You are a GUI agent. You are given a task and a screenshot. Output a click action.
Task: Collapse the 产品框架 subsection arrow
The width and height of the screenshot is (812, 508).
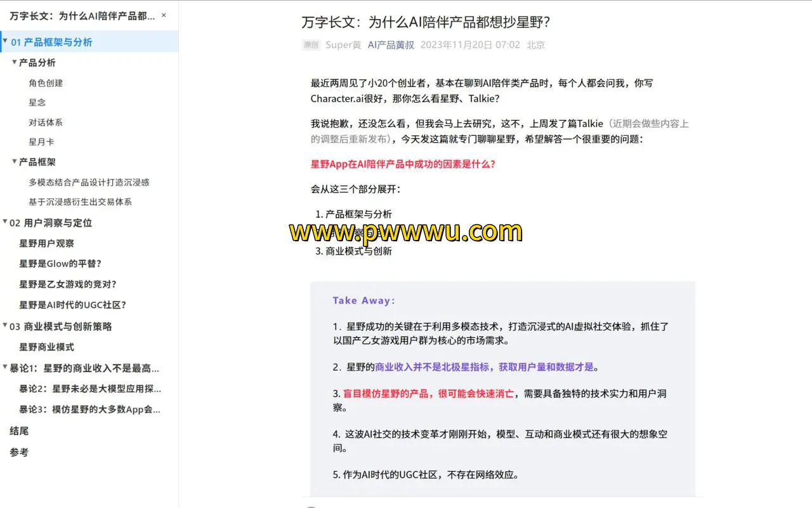(x=15, y=161)
